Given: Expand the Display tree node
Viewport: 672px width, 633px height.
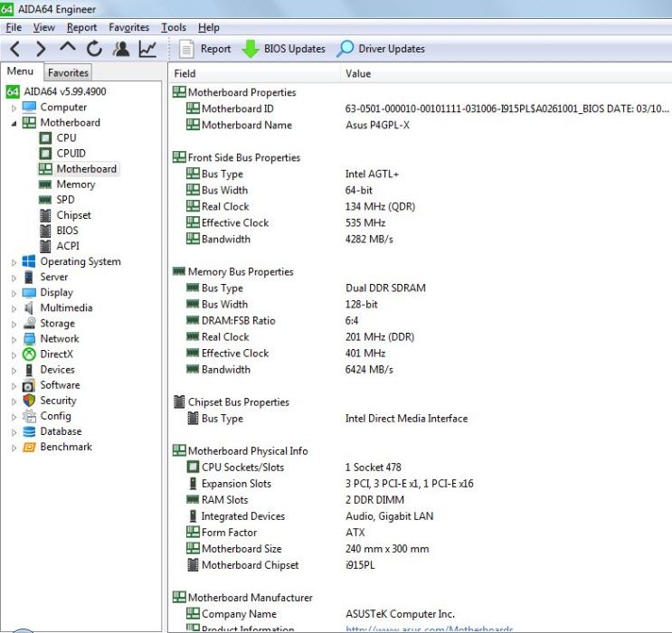Looking at the screenshot, I should coord(14,293).
